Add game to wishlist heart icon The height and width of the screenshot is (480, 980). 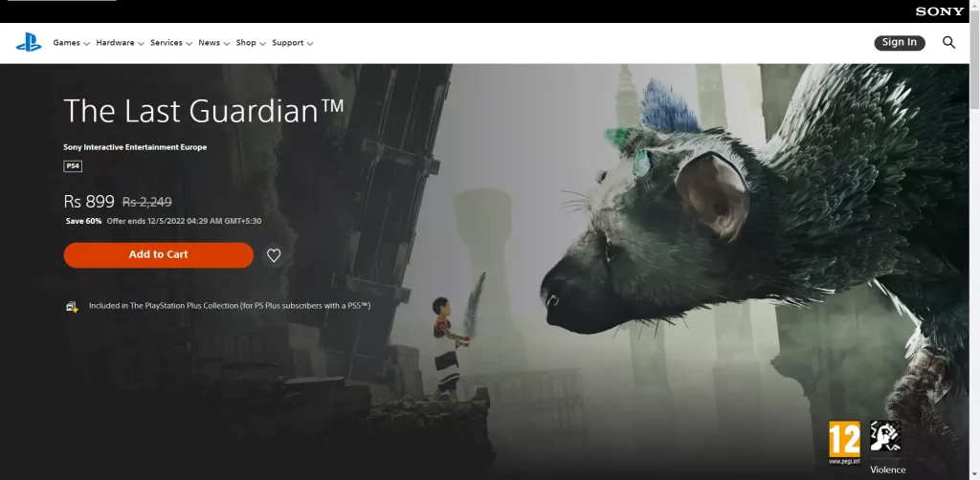(274, 254)
